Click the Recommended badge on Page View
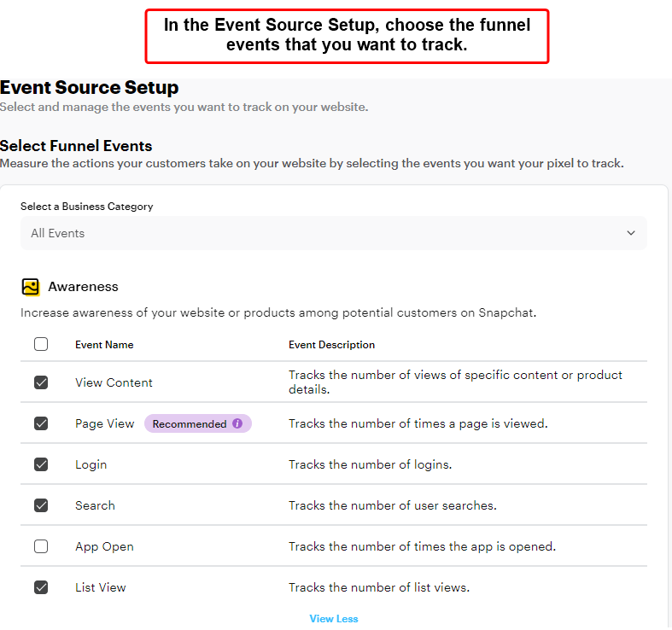Image resolution: width=672 pixels, height=630 pixels. point(197,423)
